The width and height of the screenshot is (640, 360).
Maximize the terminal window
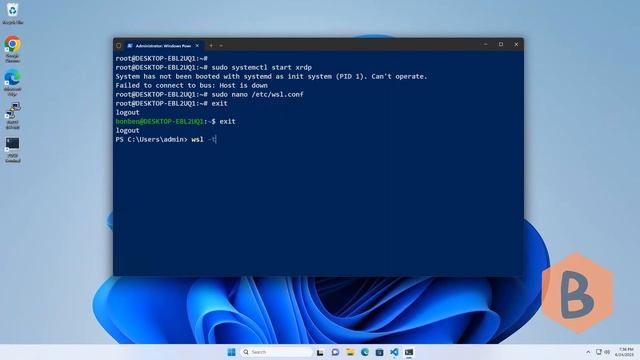click(501, 44)
